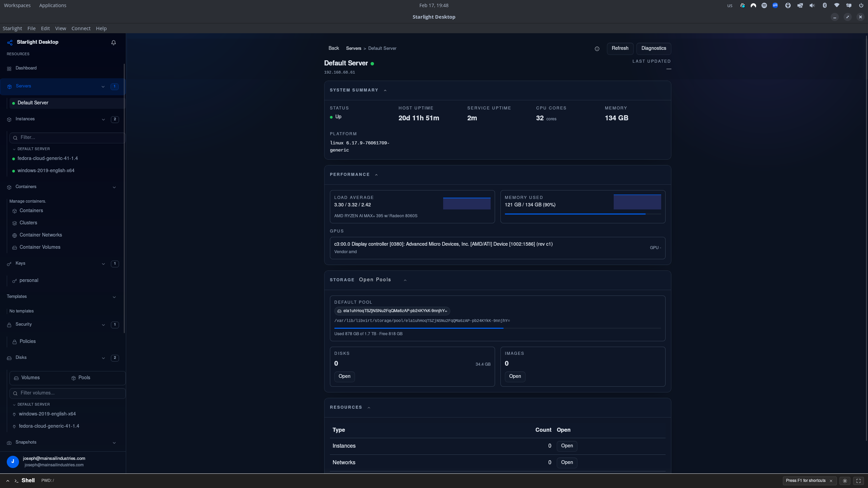The image size is (868, 488).
Task: Click the Load Average sparkline chart
Action: coord(467,203)
